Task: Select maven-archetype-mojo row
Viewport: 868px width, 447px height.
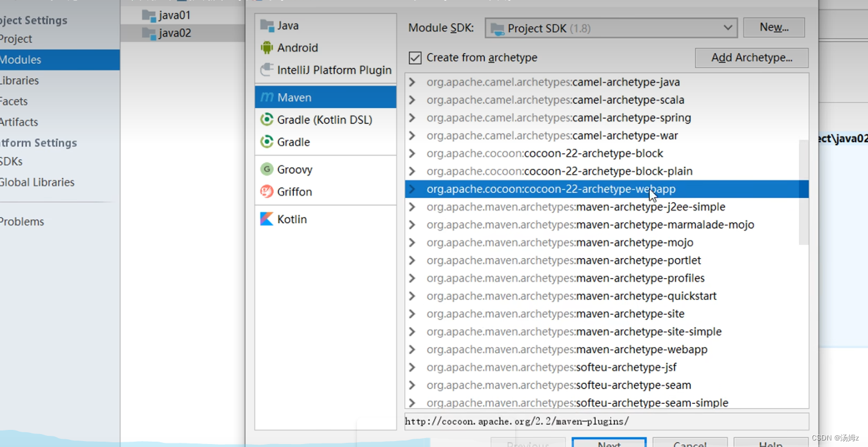Action: pos(607,243)
